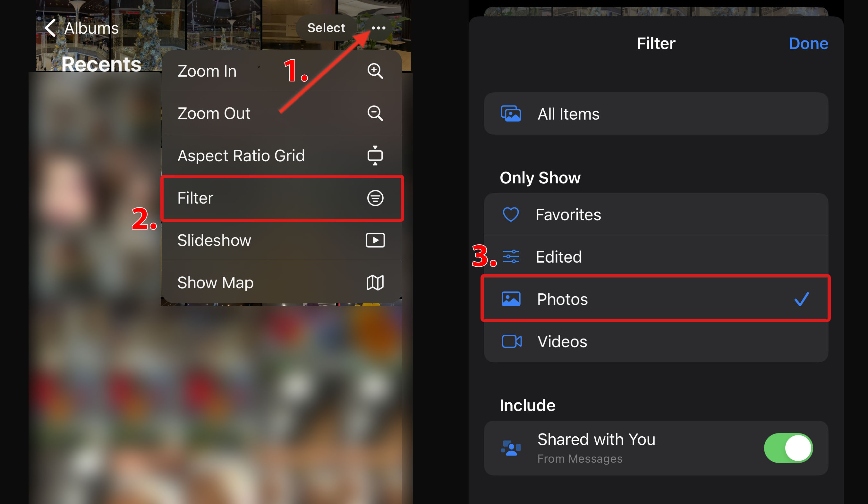The height and width of the screenshot is (504, 868).
Task: Click Select in the Recents toolbar
Action: click(325, 28)
